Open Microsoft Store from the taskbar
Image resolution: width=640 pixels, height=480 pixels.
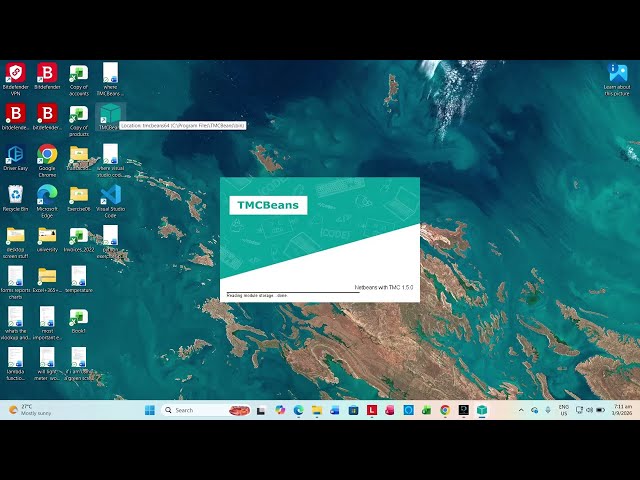click(353, 410)
